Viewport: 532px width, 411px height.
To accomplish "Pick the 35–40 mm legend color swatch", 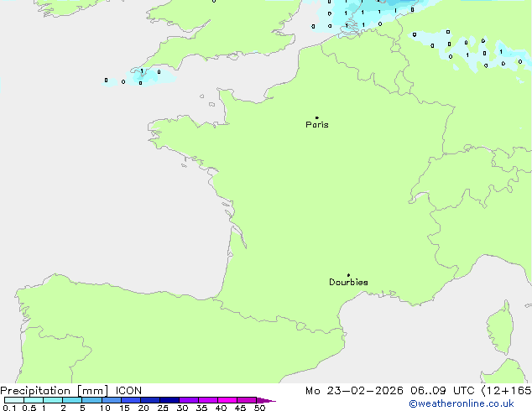I will pyautogui.click(x=207, y=400).
